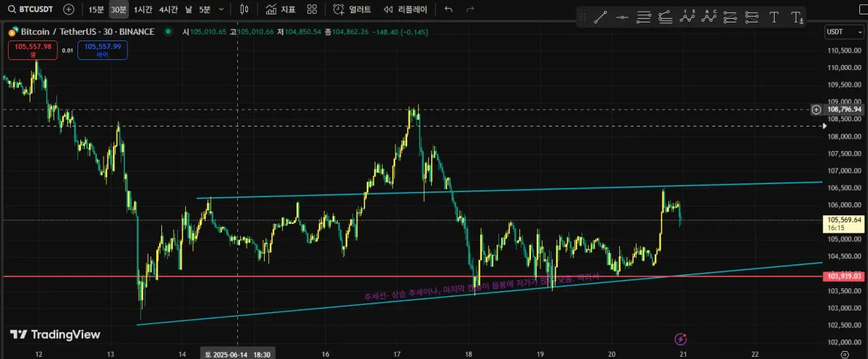Click the redo arrow
The height and width of the screenshot is (359, 868).
(470, 9)
